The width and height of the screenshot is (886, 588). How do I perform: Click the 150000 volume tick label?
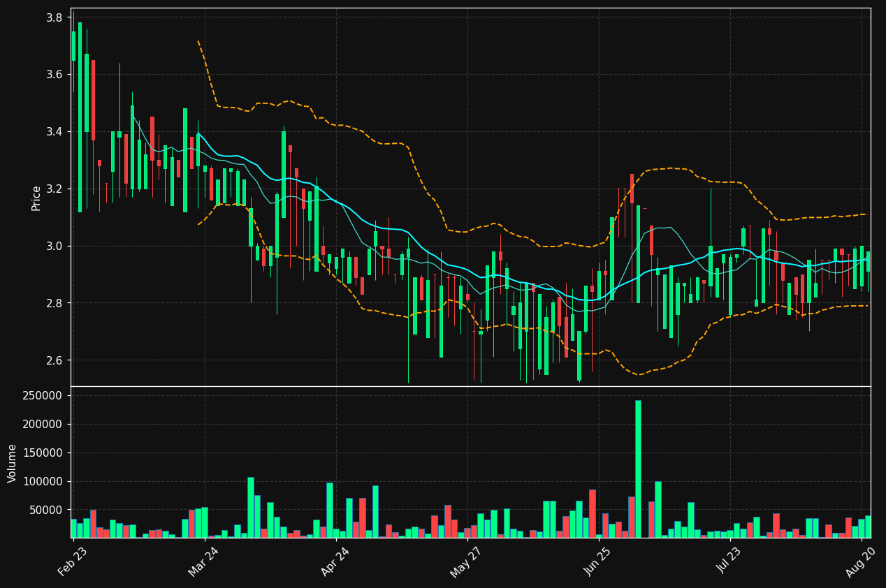click(x=45, y=453)
